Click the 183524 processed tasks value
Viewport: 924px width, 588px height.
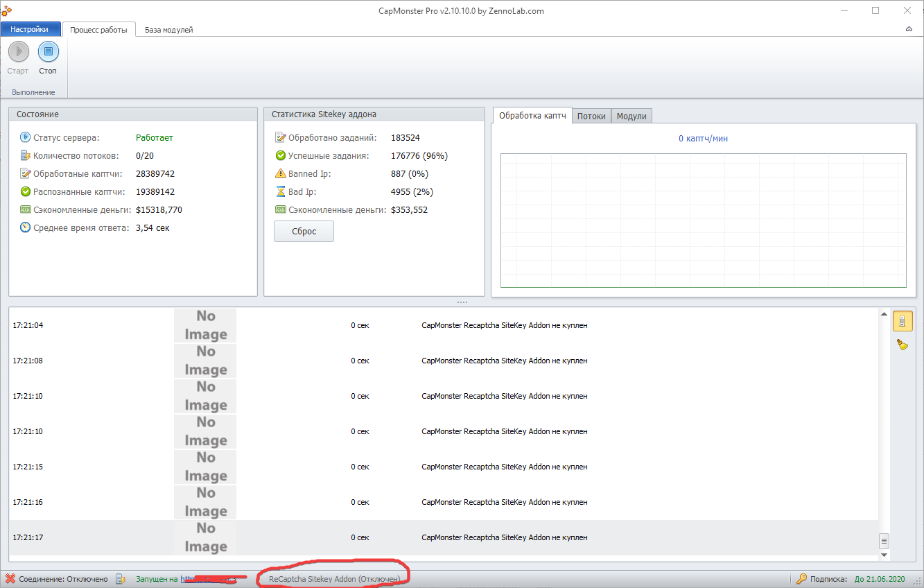pyautogui.click(x=406, y=137)
